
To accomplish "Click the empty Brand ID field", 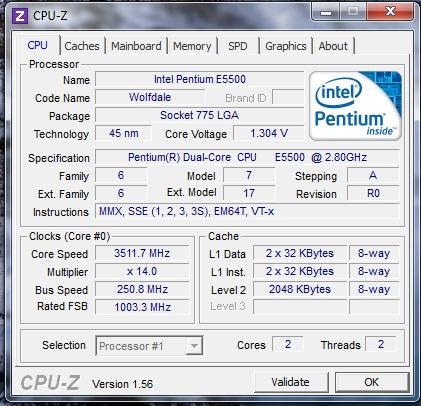I will 288,97.
